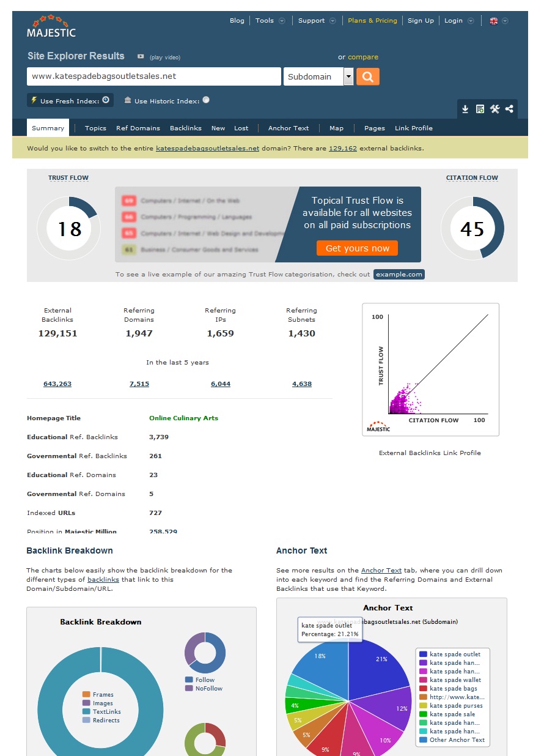Click Sign Up in top navigation
Viewport: 533px width, 756px height.
pyautogui.click(x=421, y=20)
